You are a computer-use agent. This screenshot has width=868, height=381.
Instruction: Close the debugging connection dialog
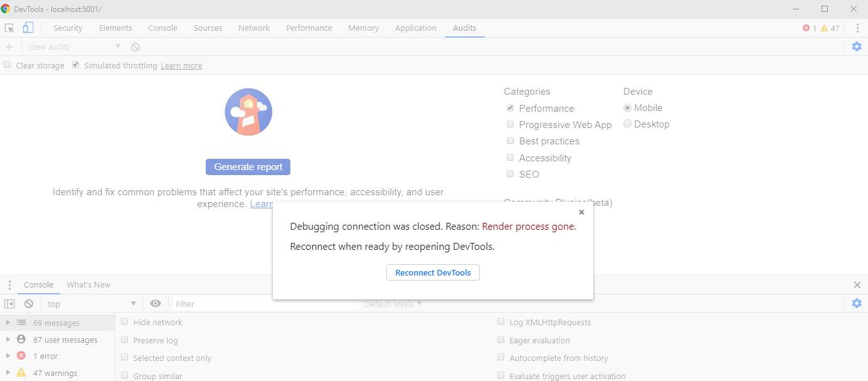(581, 212)
